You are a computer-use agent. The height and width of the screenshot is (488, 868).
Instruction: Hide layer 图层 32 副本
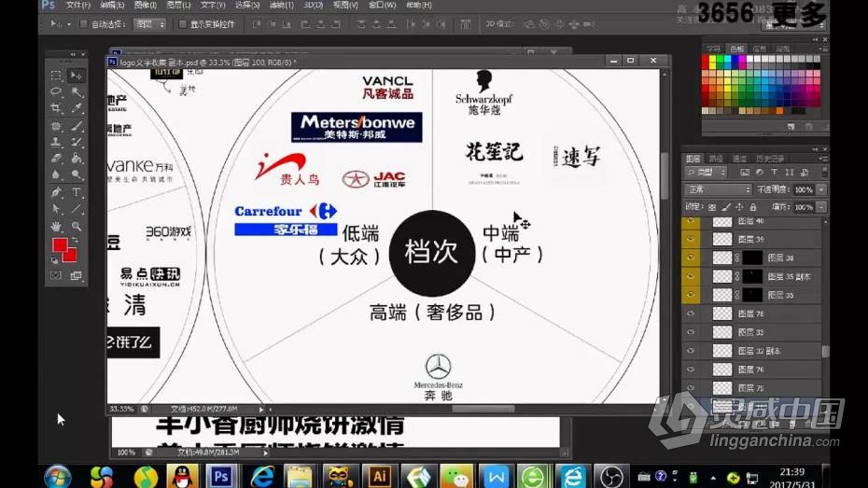(x=691, y=351)
